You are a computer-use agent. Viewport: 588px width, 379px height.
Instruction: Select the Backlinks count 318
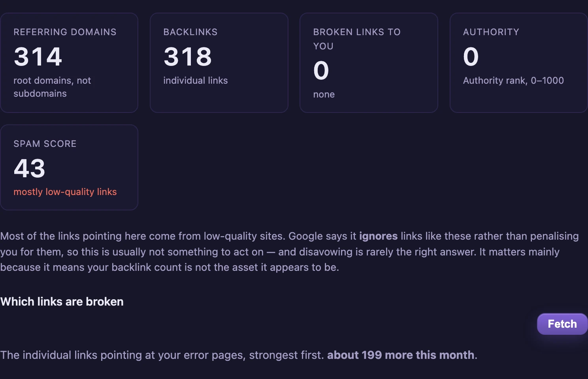(x=188, y=56)
